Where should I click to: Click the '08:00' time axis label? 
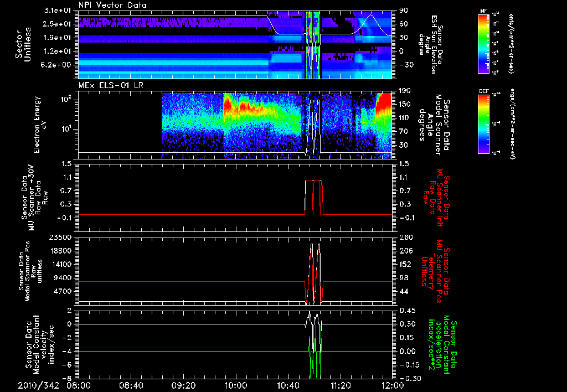coord(79,386)
